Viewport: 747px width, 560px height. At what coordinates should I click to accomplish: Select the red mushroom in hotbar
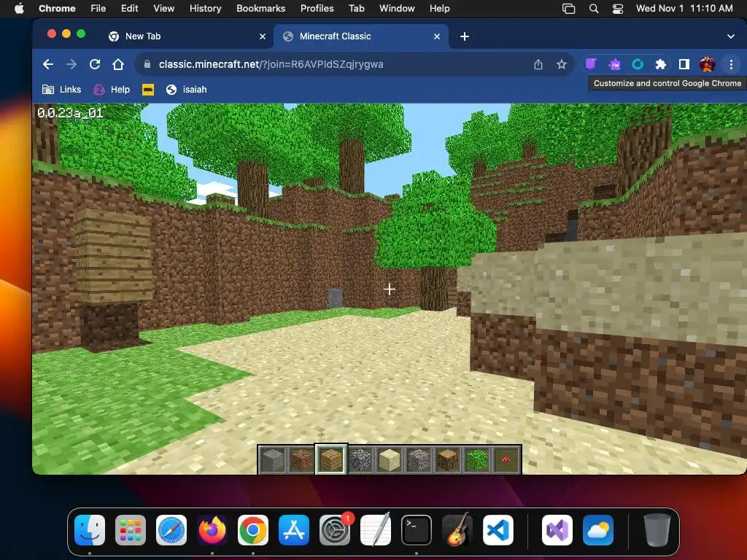coord(506,459)
